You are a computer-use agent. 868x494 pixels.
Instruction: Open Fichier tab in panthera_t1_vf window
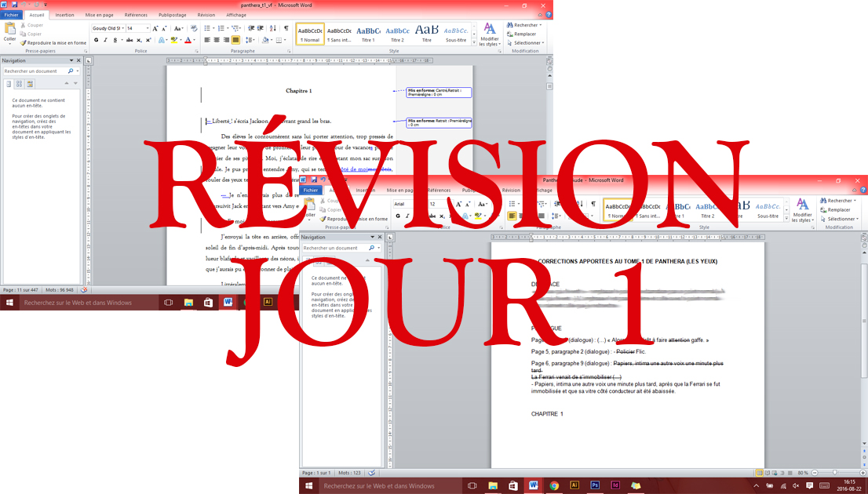12,15
